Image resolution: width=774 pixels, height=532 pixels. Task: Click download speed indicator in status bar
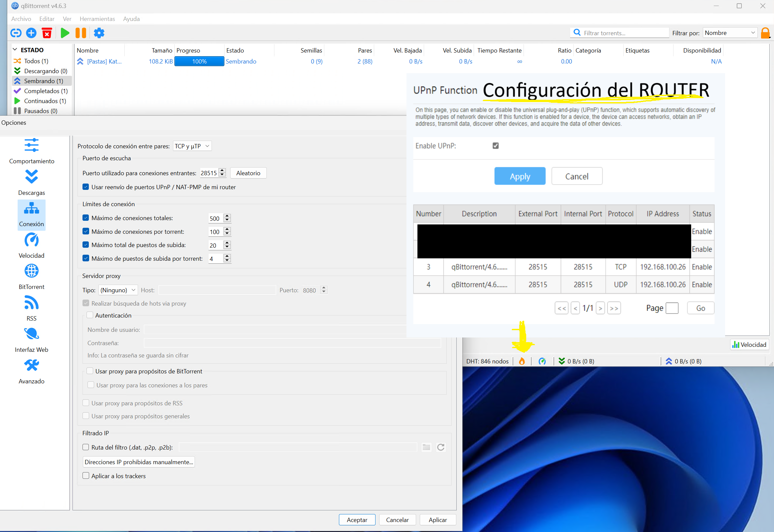pos(576,361)
